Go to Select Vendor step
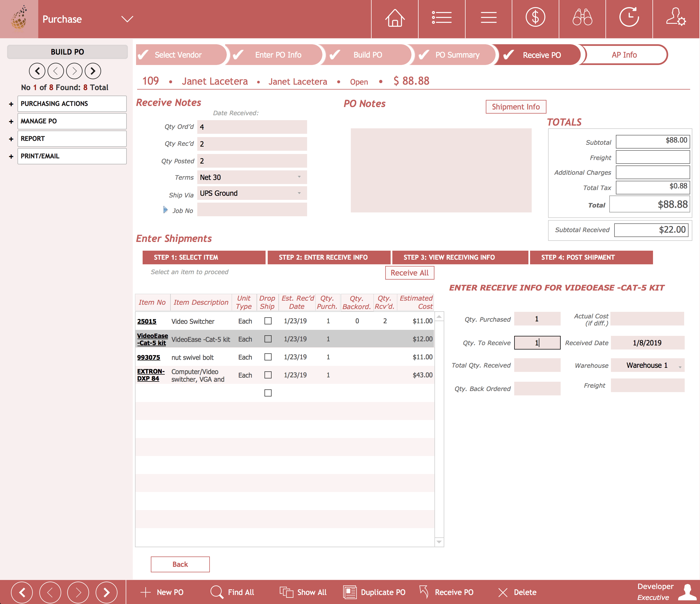Screen dimensions: 700x604 pos(181,55)
